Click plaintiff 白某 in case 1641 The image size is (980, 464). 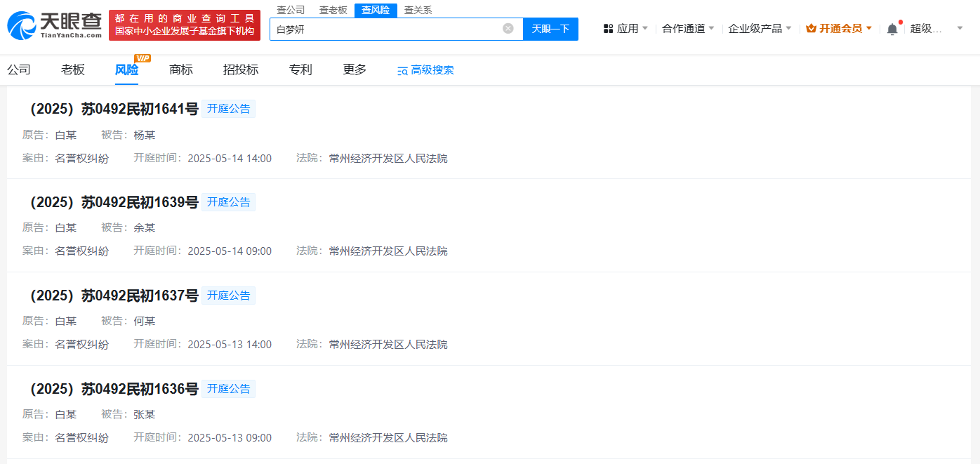66,135
